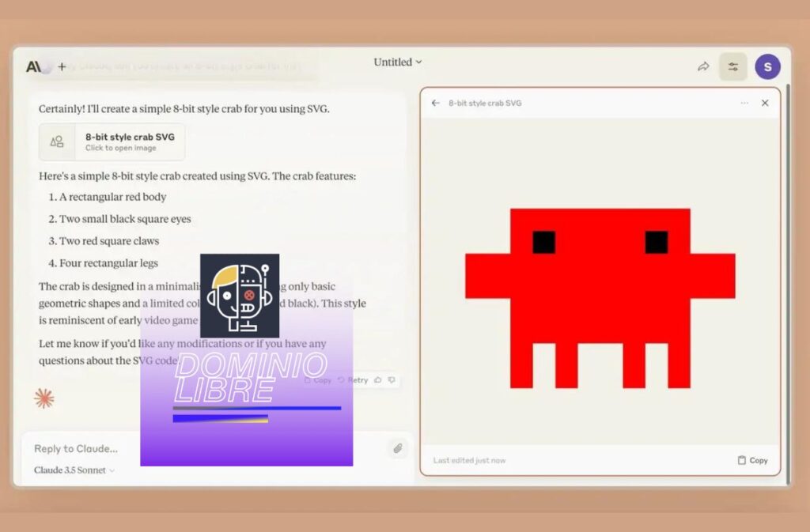Viewport: 810px width, 532px height.
Task: Open Claude 3.5 Sonnet model selector
Action: 74,470
